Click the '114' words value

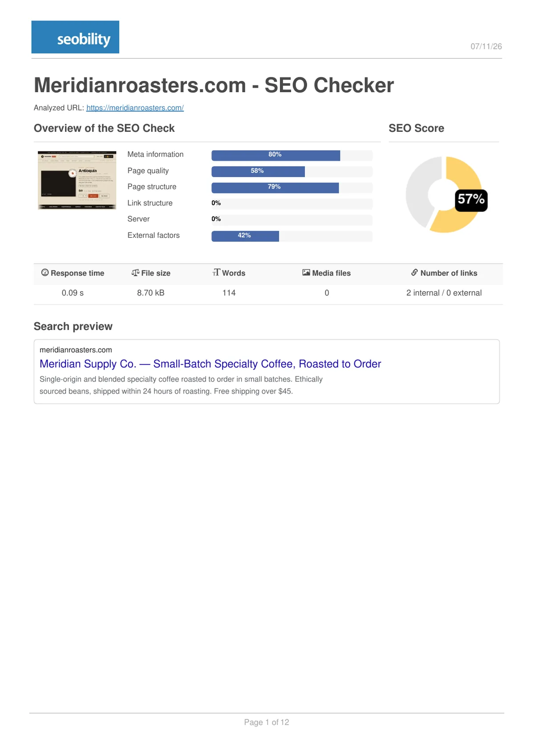click(x=229, y=293)
